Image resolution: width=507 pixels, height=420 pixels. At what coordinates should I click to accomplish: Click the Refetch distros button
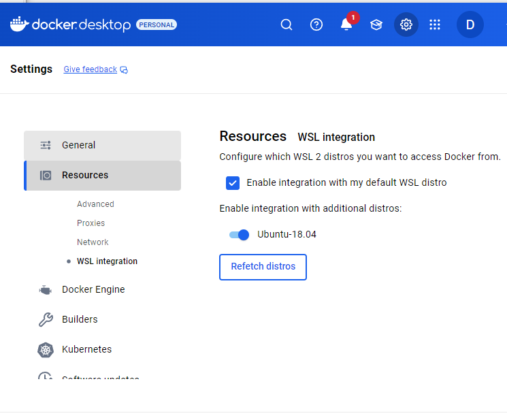coord(263,267)
